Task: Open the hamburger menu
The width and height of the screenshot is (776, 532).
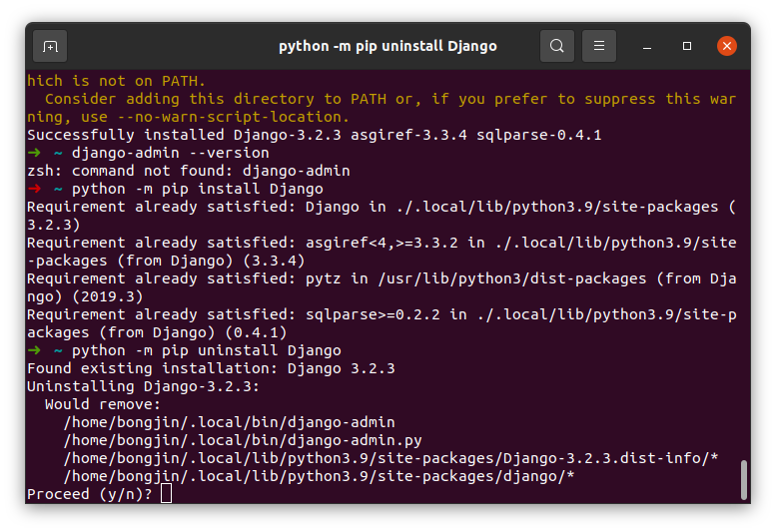Action: (599, 46)
